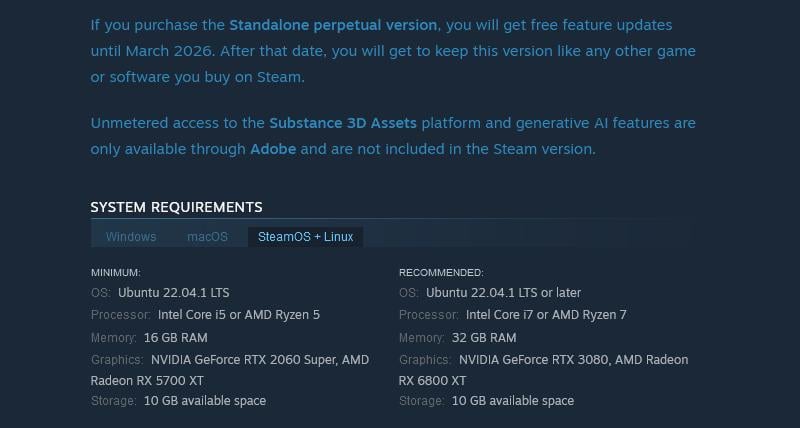Click the RECOMMENDED column label
The width and height of the screenshot is (800, 428).
441,272
